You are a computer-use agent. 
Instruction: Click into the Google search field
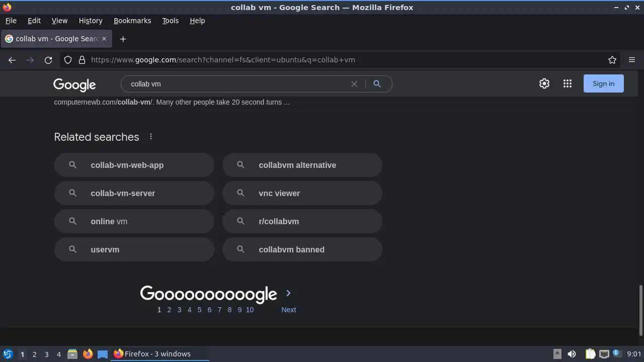pos(239,84)
